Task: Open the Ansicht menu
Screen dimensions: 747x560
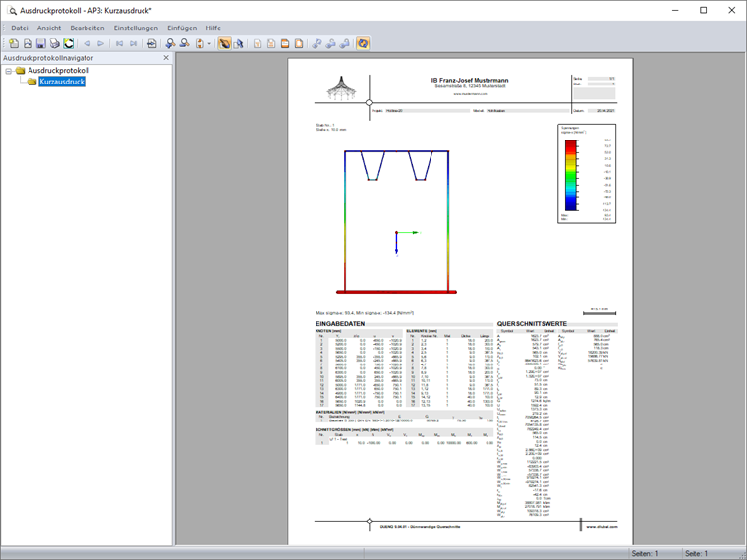Action: click(x=49, y=28)
